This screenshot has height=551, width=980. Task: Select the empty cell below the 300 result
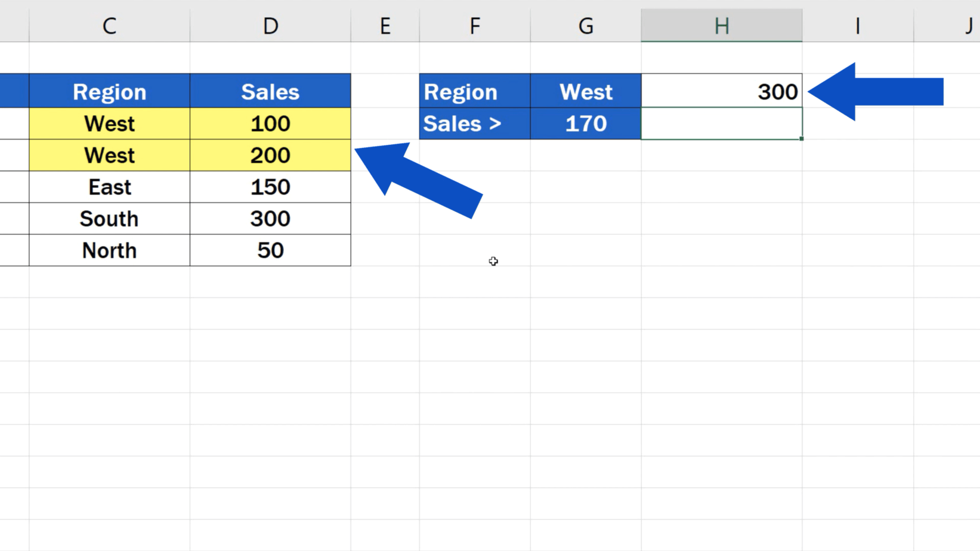722,123
